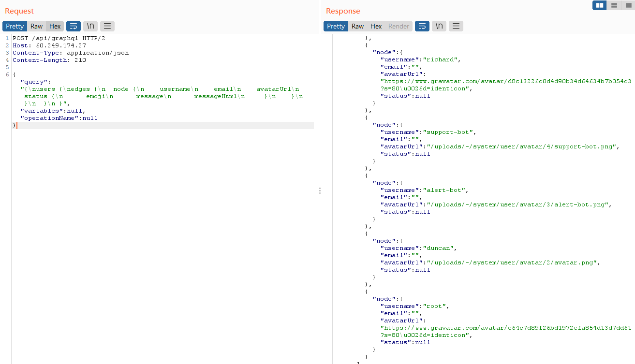Toggle word wrap in Request panel

pos(74,26)
